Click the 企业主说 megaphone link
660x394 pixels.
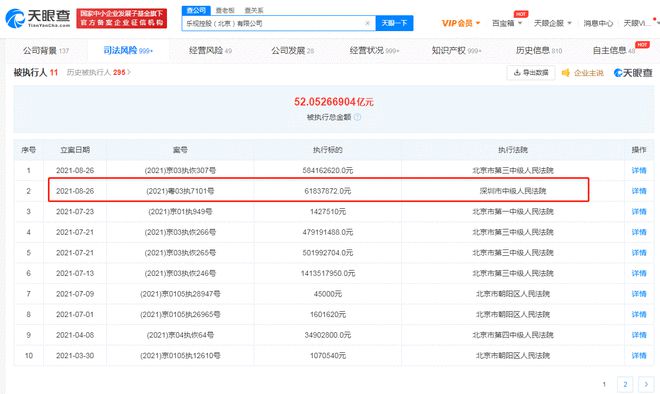pyautogui.click(x=583, y=73)
